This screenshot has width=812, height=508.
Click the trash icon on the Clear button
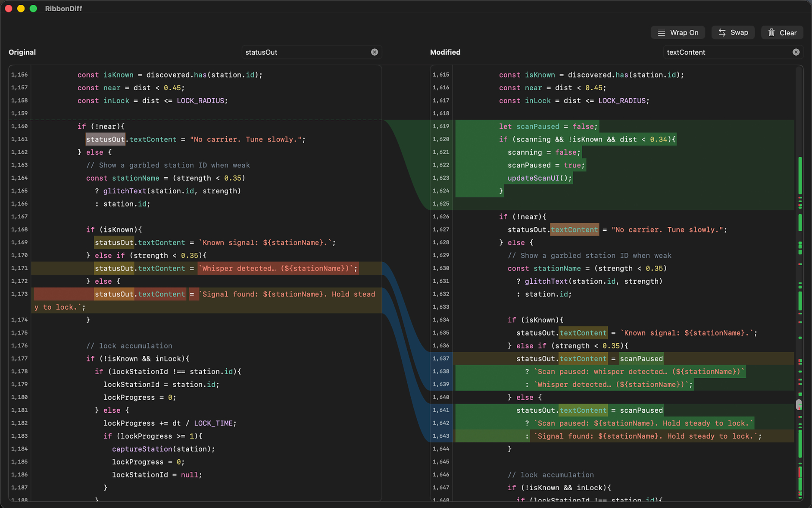(x=771, y=32)
